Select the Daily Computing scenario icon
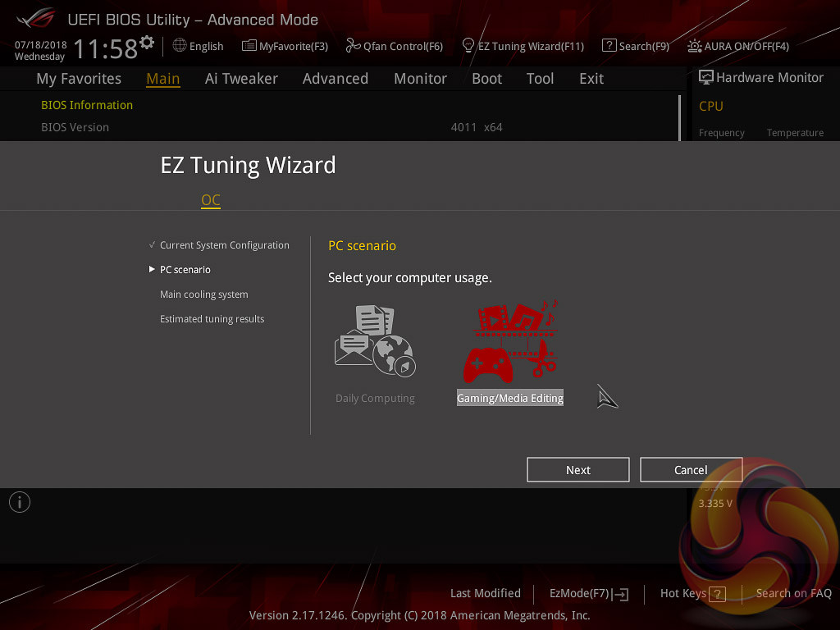This screenshot has height=630, width=840. point(375,340)
